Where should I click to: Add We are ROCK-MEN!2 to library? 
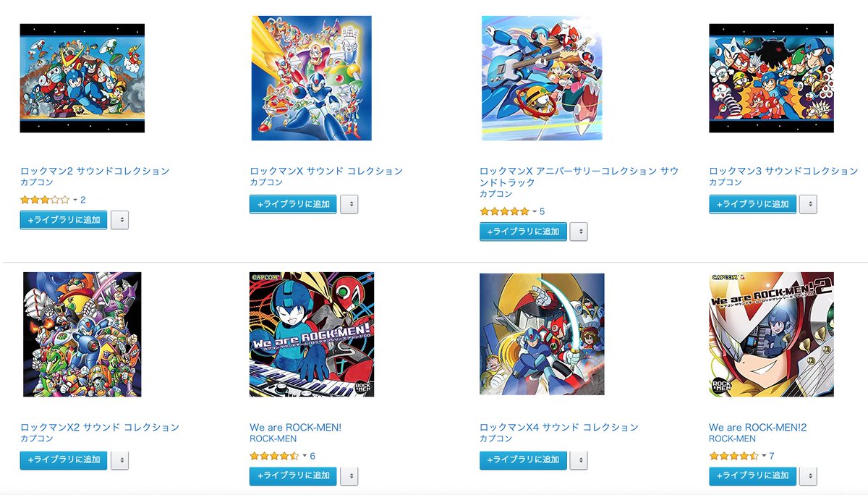pyautogui.click(x=753, y=475)
